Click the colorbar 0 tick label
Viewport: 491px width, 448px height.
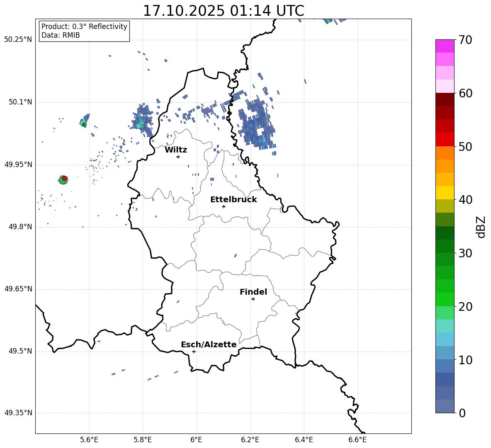pos(462,413)
